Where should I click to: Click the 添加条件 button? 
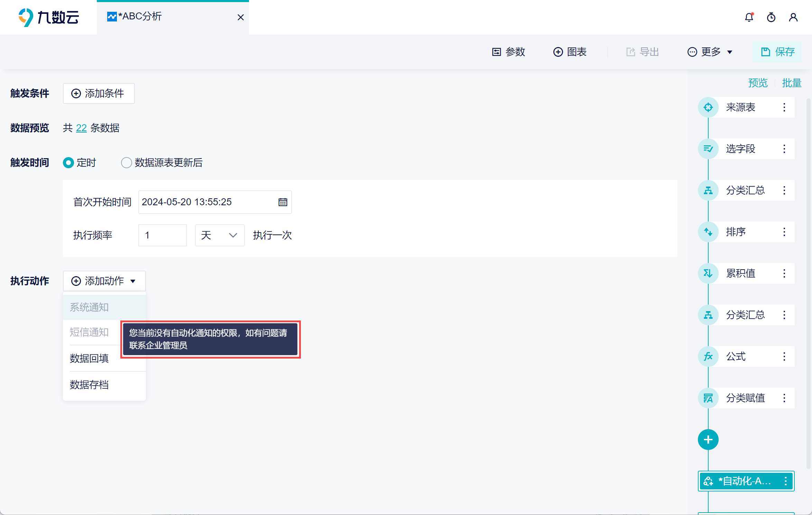(99, 93)
